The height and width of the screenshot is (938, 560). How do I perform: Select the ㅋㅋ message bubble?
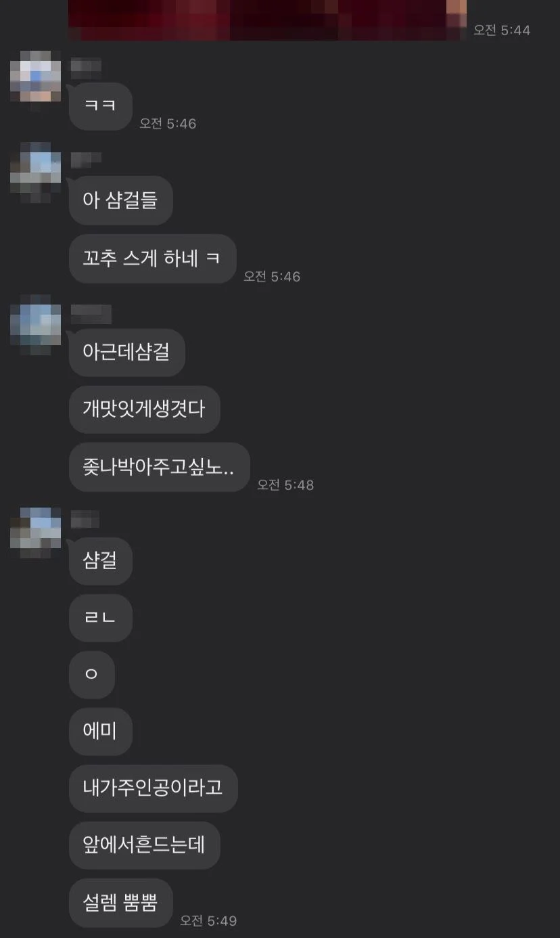coord(100,106)
